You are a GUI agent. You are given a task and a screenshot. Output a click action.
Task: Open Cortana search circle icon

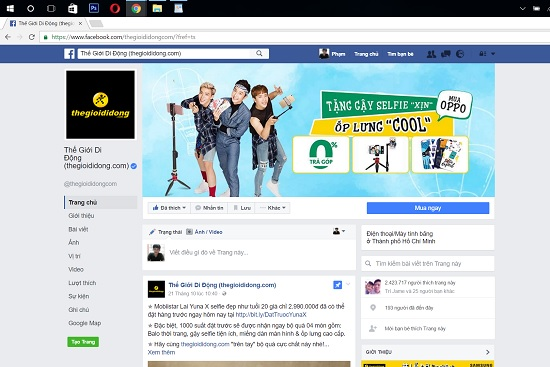point(31,8)
